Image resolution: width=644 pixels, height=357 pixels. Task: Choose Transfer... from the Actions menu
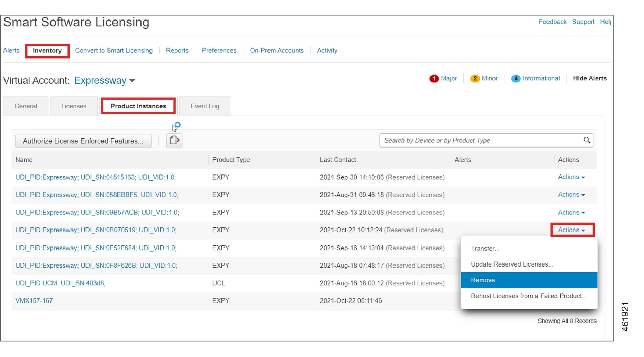(x=529, y=249)
